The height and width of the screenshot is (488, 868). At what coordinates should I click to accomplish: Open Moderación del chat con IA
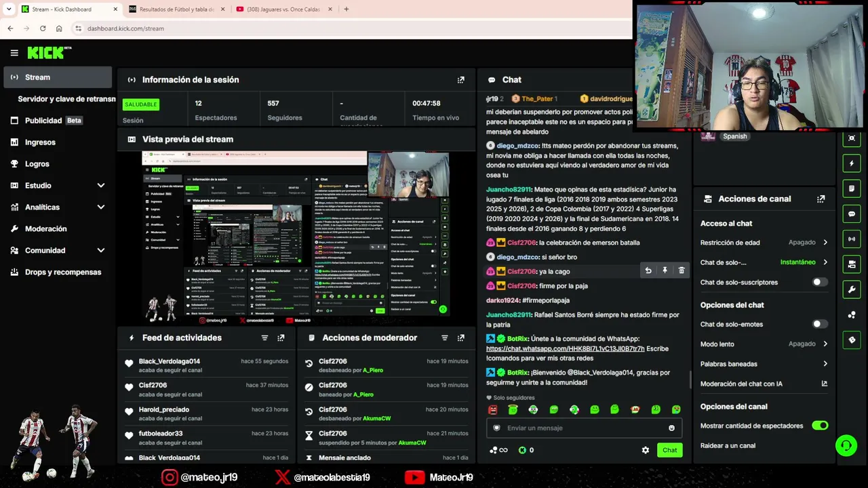pos(764,384)
